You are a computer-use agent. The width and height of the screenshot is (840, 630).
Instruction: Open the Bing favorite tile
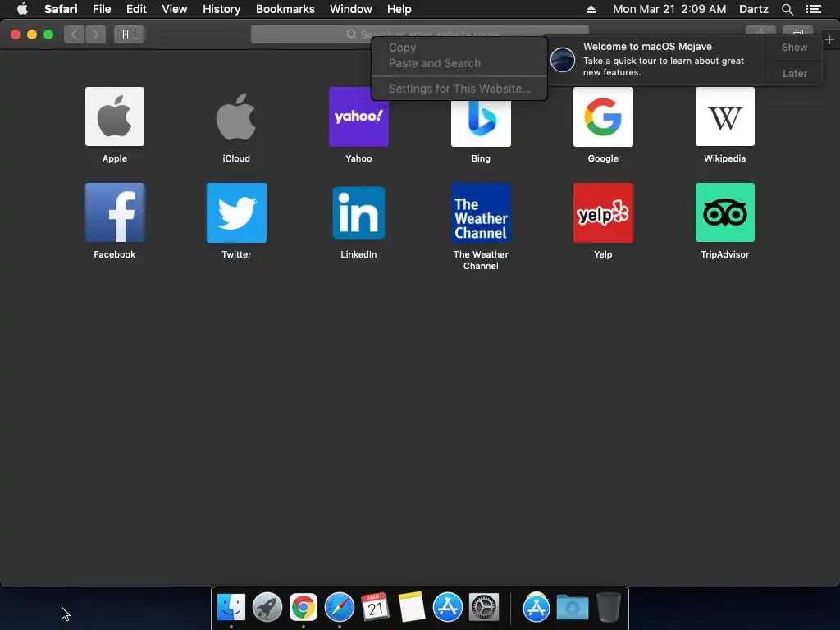tap(481, 123)
